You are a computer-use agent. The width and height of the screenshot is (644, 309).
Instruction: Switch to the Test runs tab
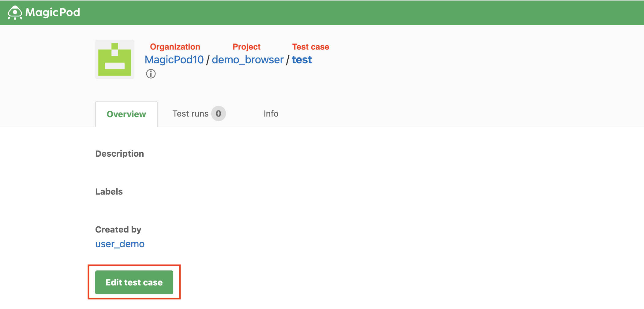[199, 114]
